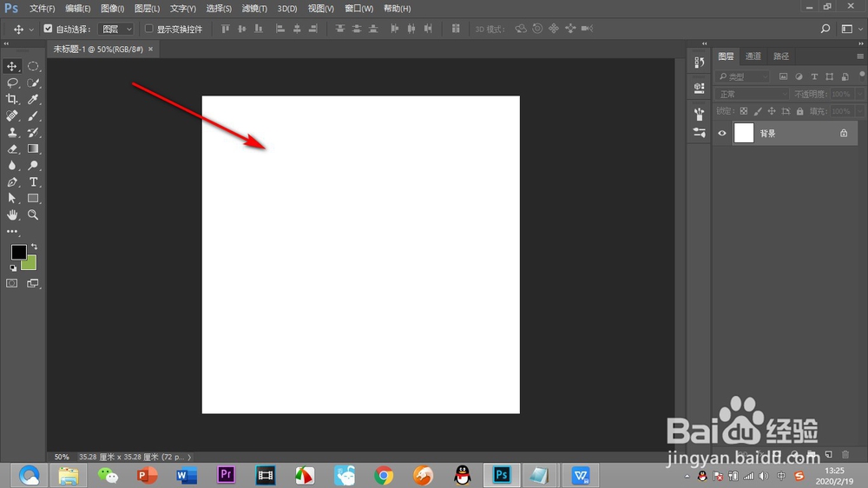Toggle Quick Mask mode
This screenshot has width=868, height=488.
[x=11, y=283]
